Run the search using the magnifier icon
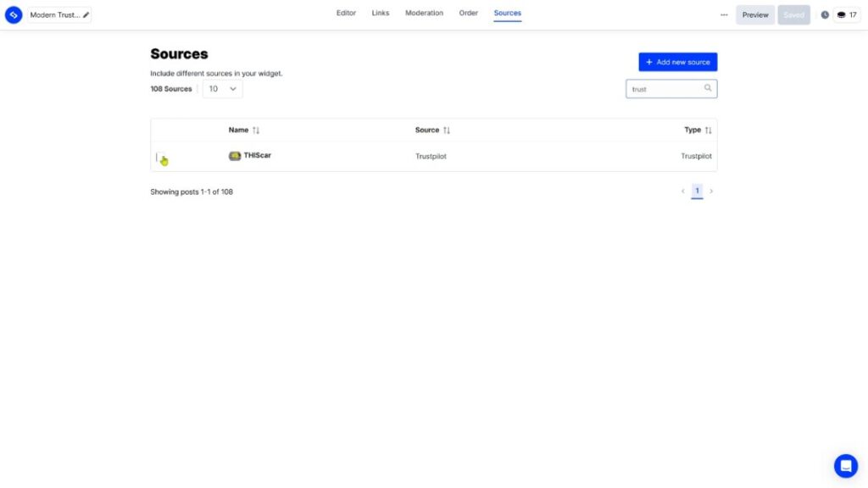The image size is (868, 488). pyautogui.click(x=709, y=87)
